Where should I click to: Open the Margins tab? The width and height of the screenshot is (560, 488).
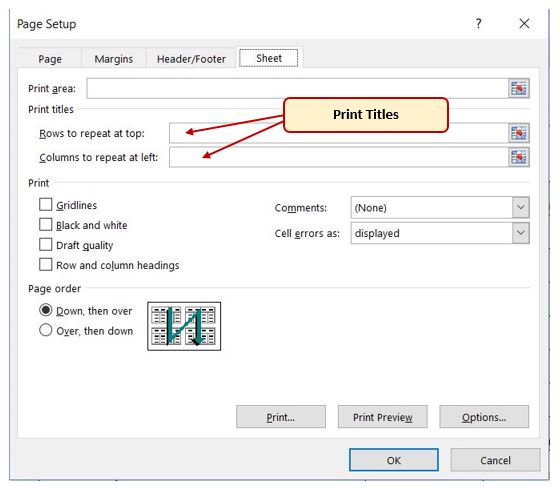114,59
